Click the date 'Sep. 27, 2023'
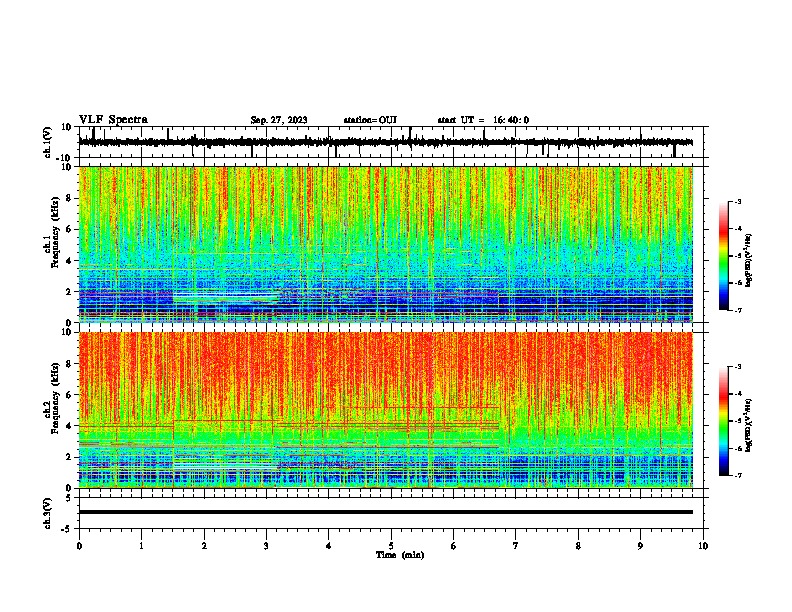The height and width of the screenshot is (612, 792). (x=279, y=120)
